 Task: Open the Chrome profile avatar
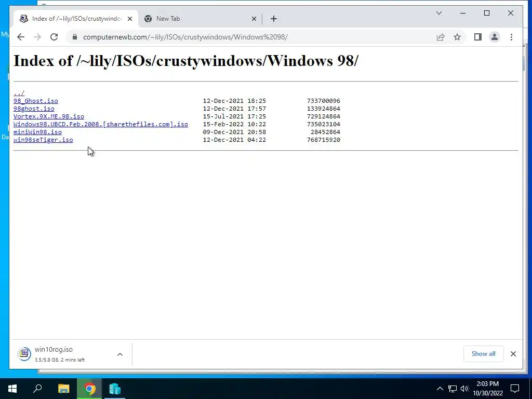495,37
